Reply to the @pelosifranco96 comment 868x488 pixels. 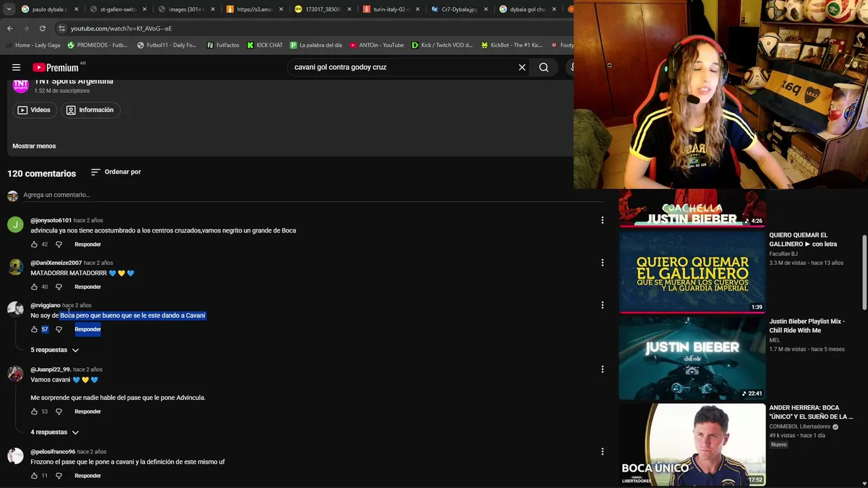[x=87, y=476]
